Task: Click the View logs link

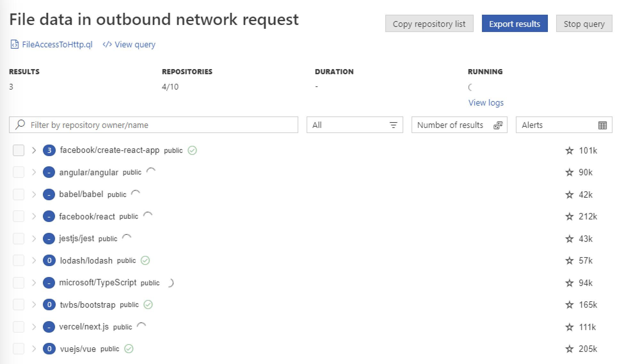Action: pyautogui.click(x=485, y=103)
